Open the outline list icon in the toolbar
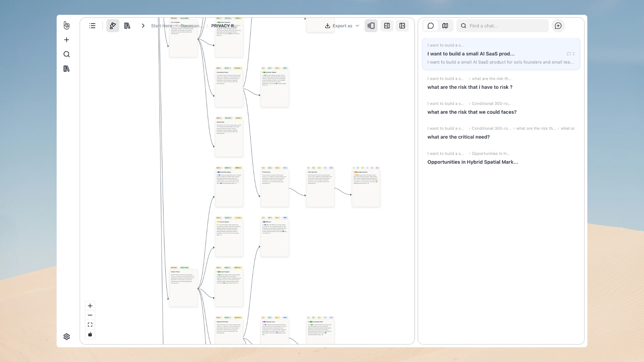Image resolution: width=644 pixels, height=362 pixels. click(92, 25)
